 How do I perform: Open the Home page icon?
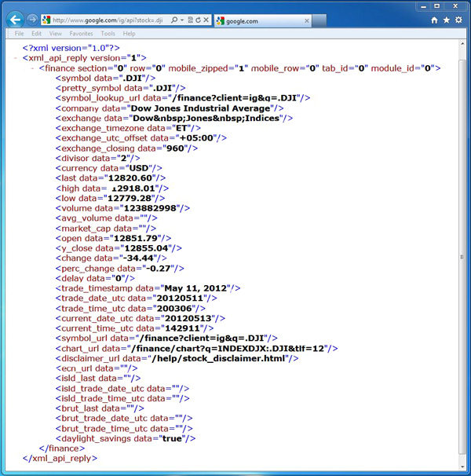[x=434, y=20]
